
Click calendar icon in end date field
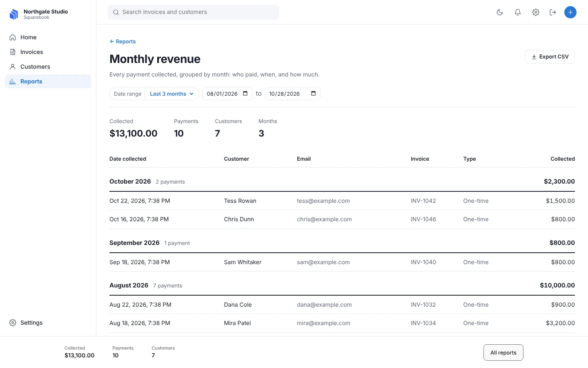coord(314,94)
